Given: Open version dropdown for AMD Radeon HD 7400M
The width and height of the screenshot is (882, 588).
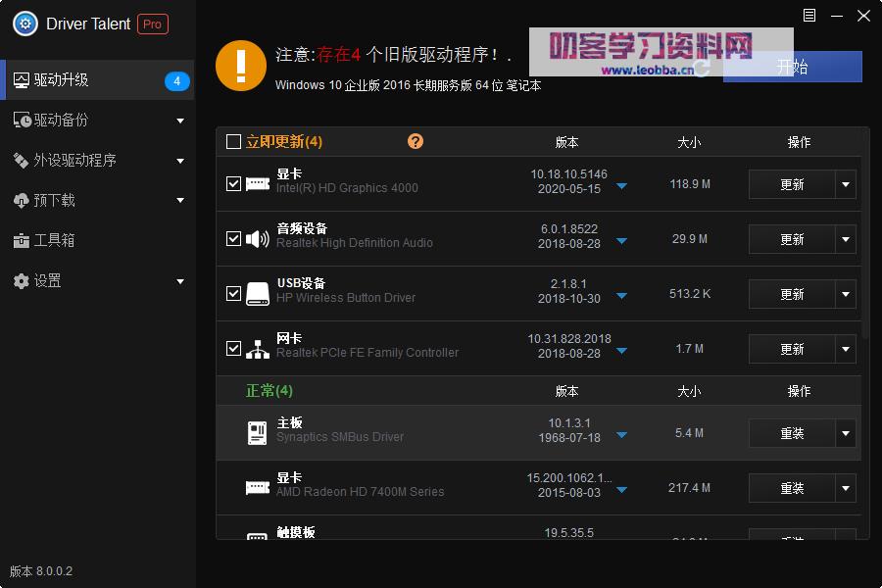Looking at the screenshot, I should tap(621, 490).
